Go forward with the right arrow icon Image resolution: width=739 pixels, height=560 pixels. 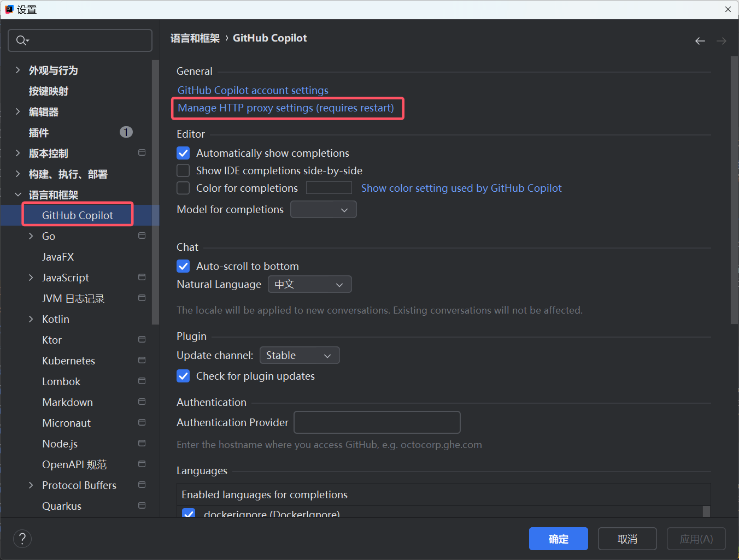tap(722, 41)
